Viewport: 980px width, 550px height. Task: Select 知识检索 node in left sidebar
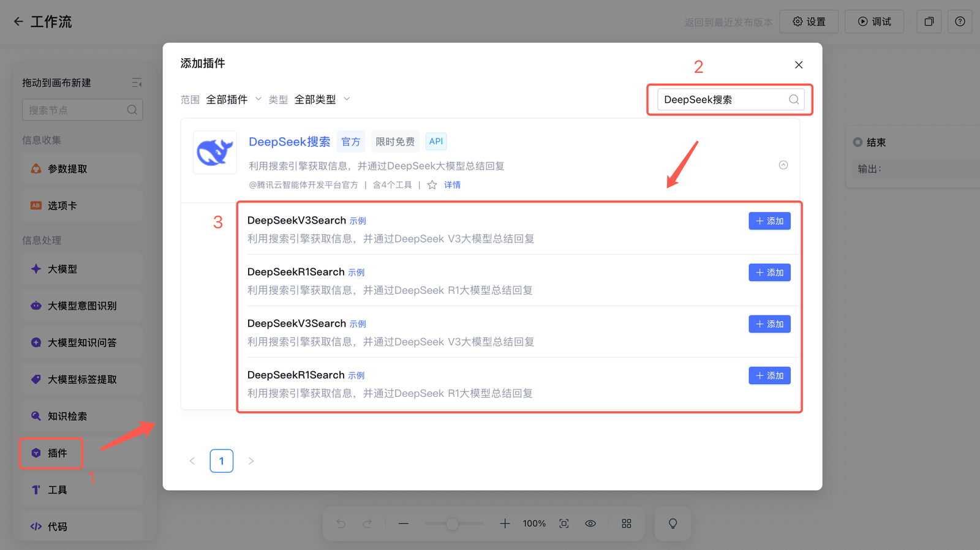pyautogui.click(x=67, y=416)
